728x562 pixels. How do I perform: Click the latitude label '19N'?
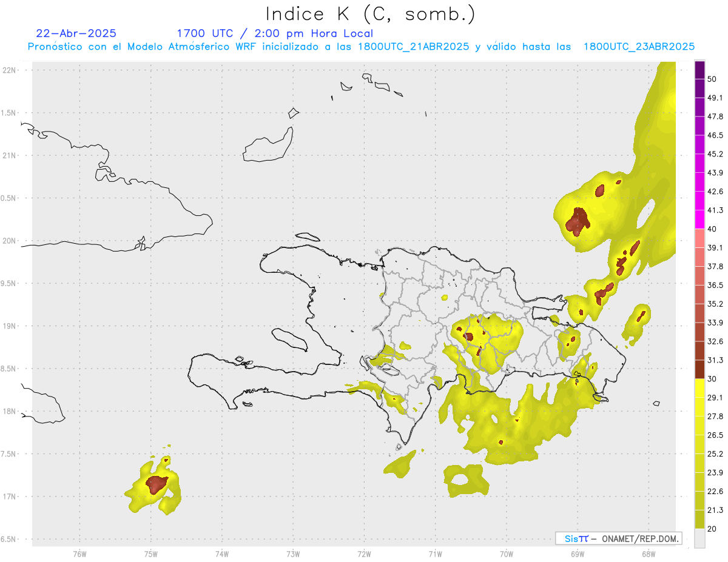pos(10,326)
